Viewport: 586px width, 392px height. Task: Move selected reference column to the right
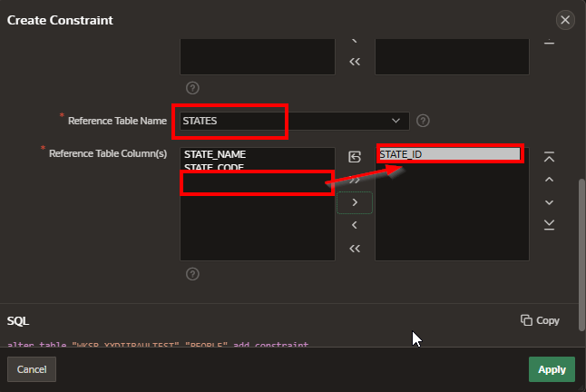click(x=355, y=202)
